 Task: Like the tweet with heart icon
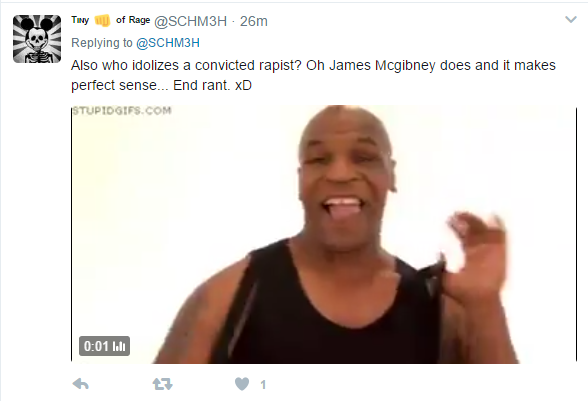pos(242,384)
